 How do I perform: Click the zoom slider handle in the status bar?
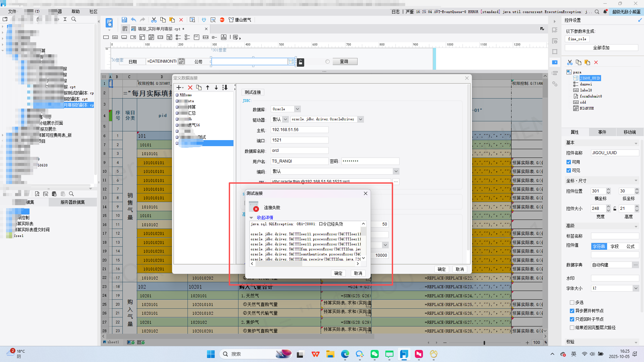[484, 343]
